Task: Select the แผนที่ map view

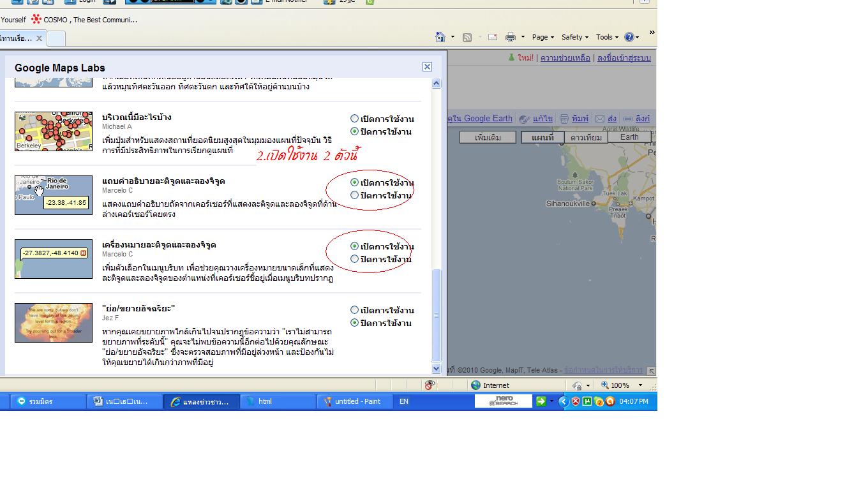Action: tap(542, 137)
